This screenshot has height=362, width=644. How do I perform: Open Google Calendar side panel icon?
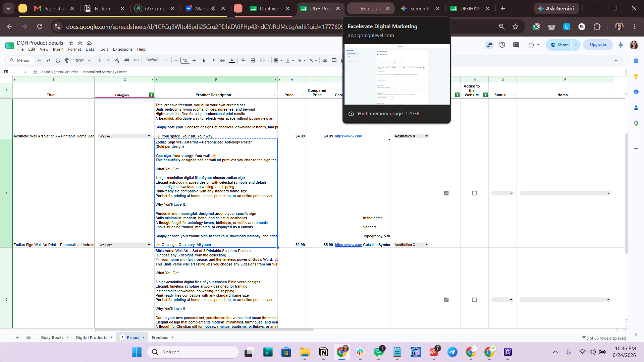click(x=636, y=61)
